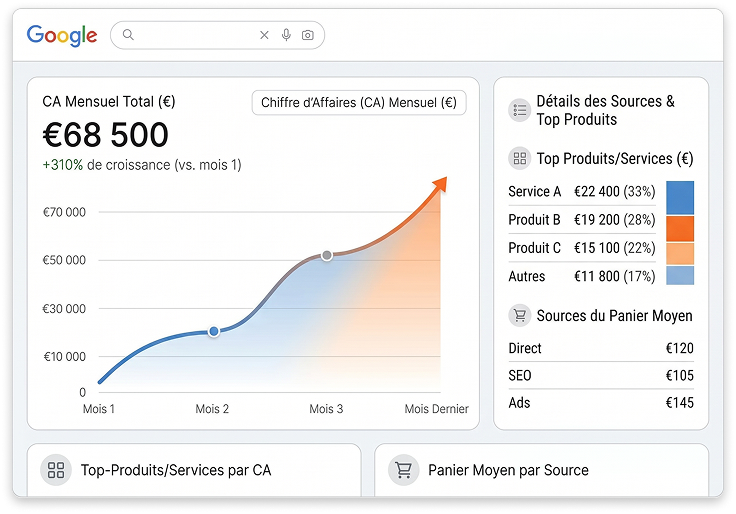Screen dimensions: 736x514
Task: Select the Service A row label
Action: [535, 192]
